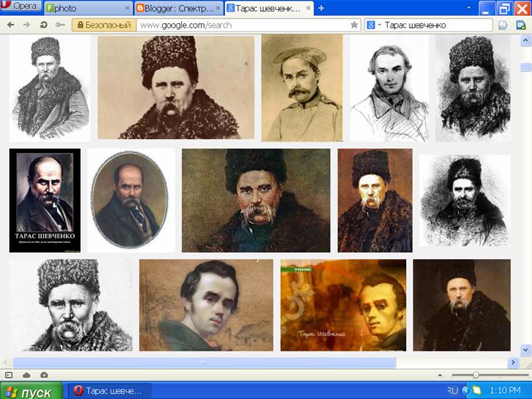This screenshot has height=399, width=532.
Task: Open the "Безопасный" security badge
Action: (104, 25)
